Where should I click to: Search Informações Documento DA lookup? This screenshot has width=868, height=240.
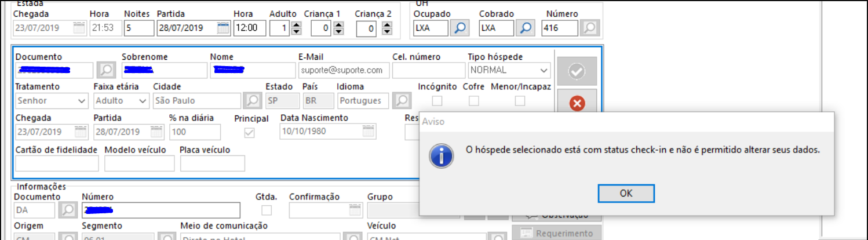click(68, 210)
